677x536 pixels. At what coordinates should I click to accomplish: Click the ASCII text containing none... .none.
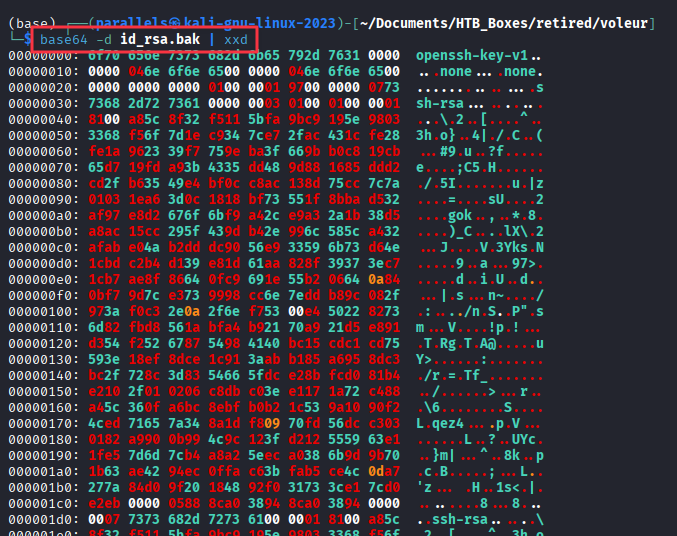[x=480, y=72]
